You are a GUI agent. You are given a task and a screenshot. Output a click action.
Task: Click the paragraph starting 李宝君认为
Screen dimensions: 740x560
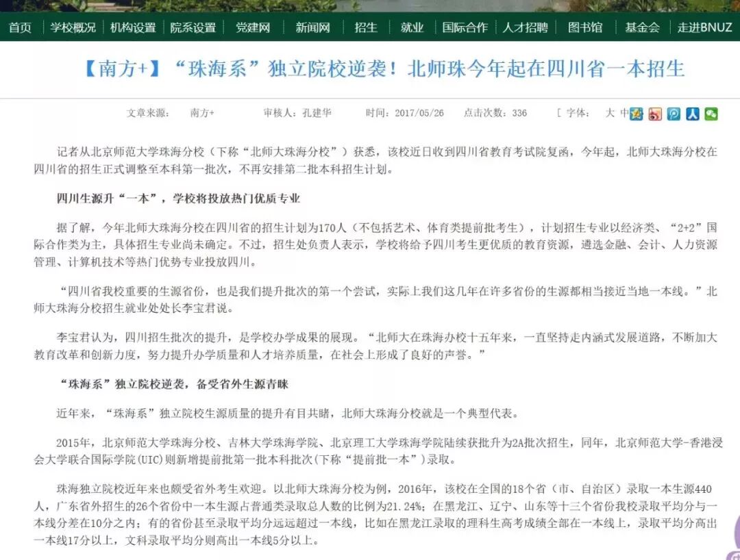(x=375, y=346)
